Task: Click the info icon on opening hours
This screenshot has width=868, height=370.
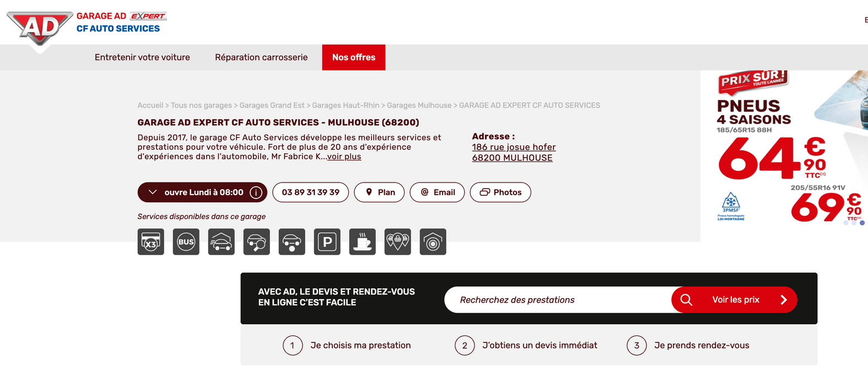Action: [x=256, y=192]
